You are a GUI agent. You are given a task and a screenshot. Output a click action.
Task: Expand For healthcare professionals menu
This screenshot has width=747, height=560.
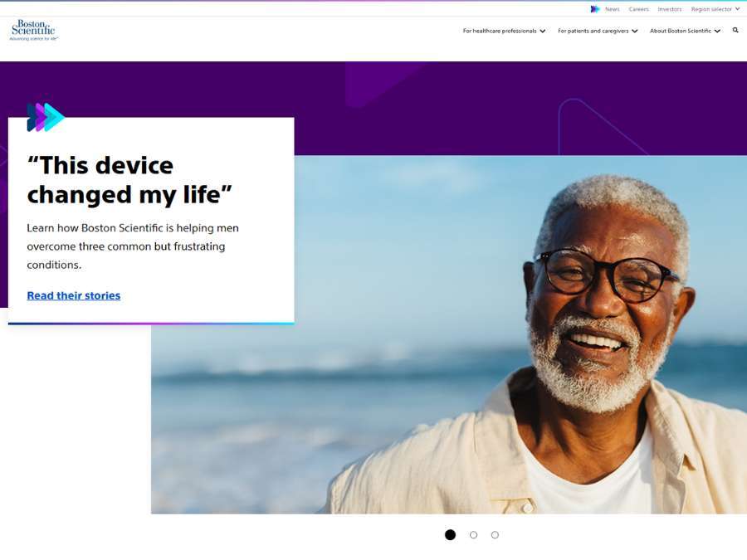pyautogui.click(x=504, y=31)
